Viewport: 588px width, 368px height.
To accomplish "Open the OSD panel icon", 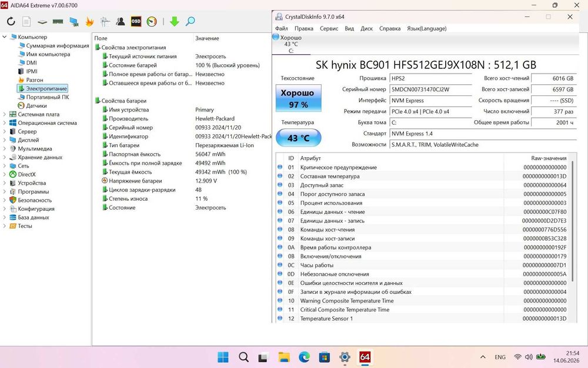I will tap(136, 21).
